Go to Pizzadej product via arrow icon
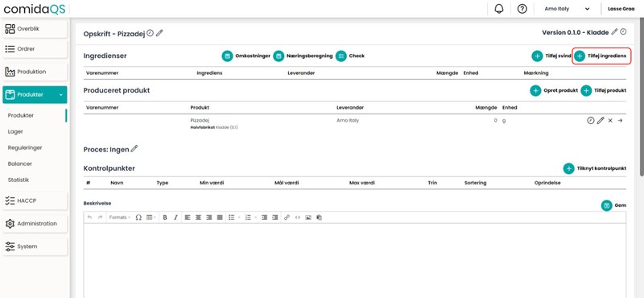Viewport: 644px width, 298px height. [x=620, y=121]
